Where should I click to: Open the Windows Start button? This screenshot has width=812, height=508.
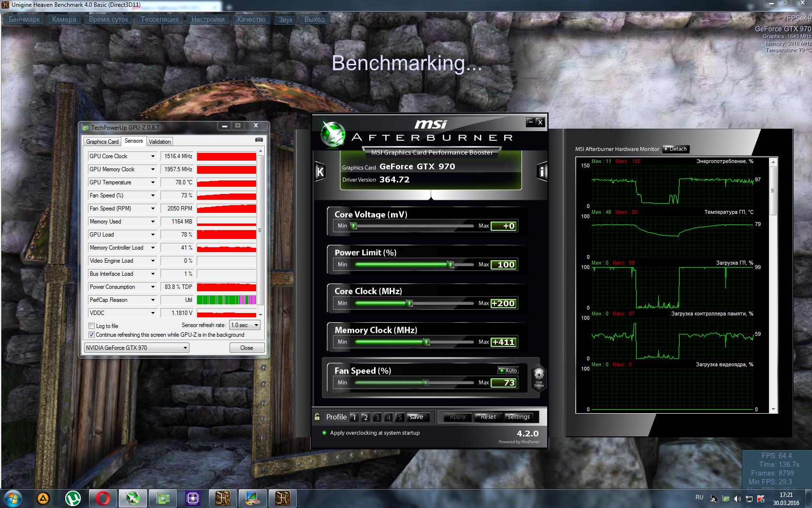[x=13, y=498]
